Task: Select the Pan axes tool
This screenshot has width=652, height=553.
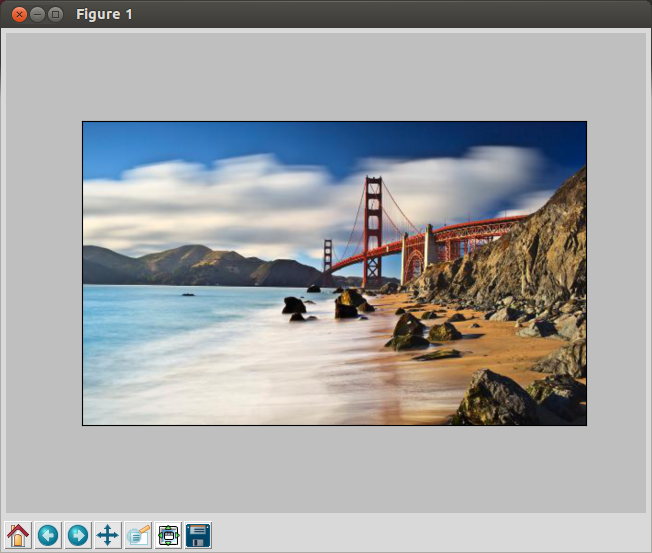Action: pyautogui.click(x=108, y=535)
